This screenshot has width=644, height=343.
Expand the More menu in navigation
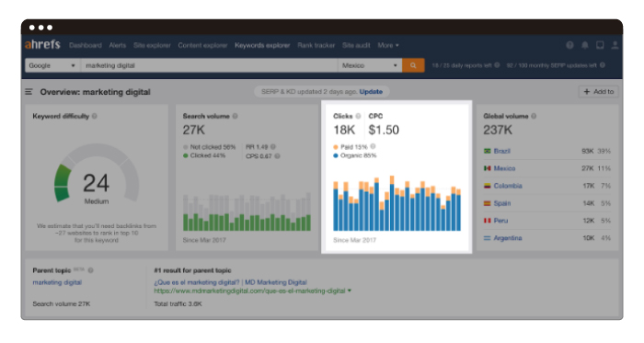click(x=388, y=45)
